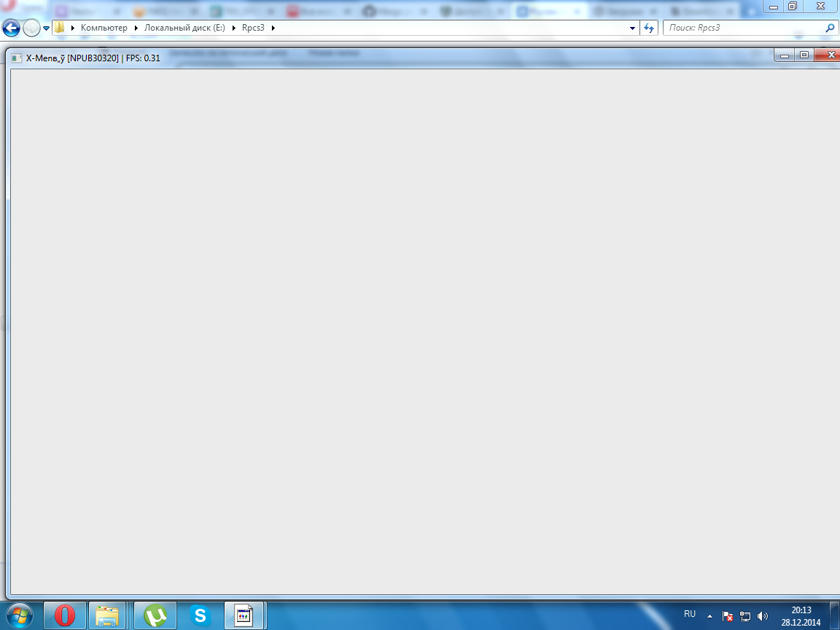Open Skype from the taskbar
The image size is (840, 630).
coord(201,616)
